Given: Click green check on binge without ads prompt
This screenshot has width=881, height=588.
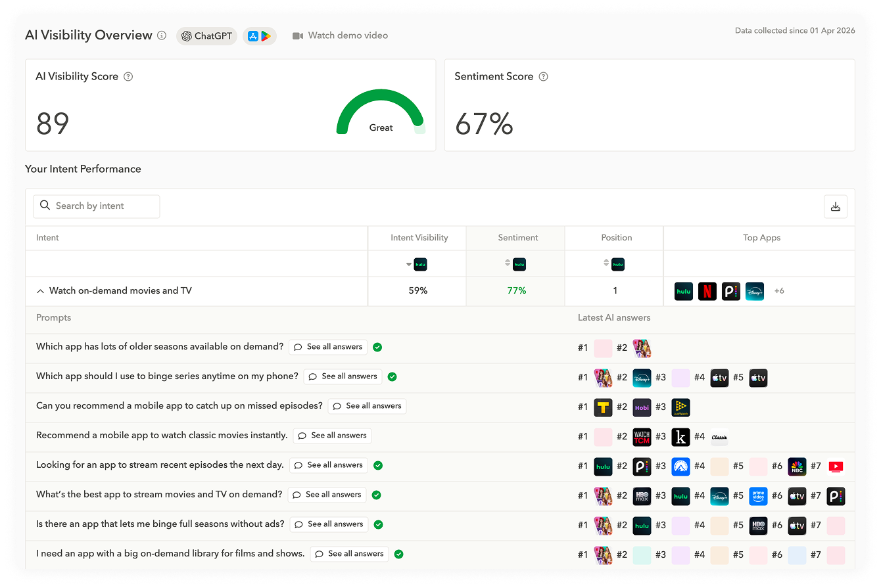Looking at the screenshot, I should click(379, 524).
